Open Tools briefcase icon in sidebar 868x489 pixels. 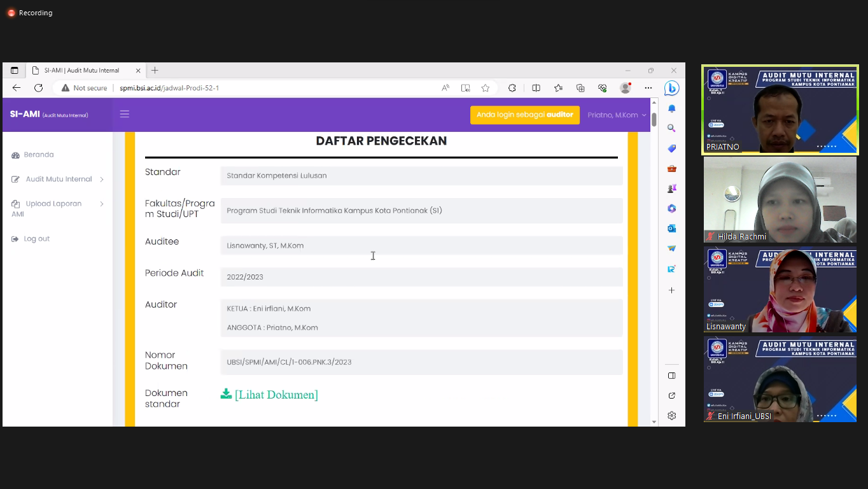[671, 169]
